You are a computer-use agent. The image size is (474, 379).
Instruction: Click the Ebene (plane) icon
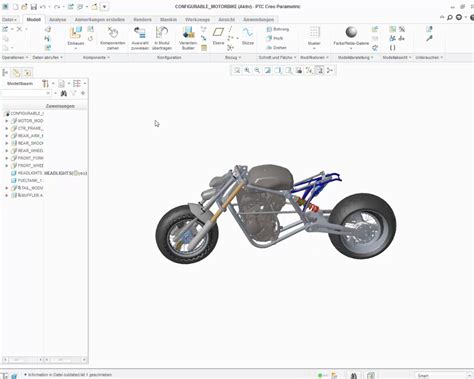tap(218, 32)
